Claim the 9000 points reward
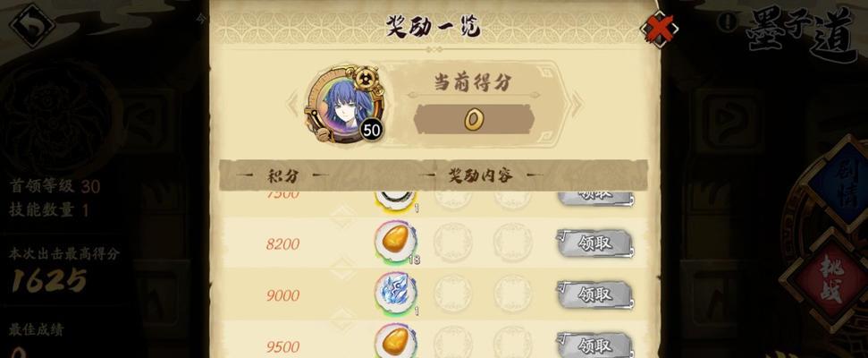Viewport: 868px width, 358px height. click(594, 294)
